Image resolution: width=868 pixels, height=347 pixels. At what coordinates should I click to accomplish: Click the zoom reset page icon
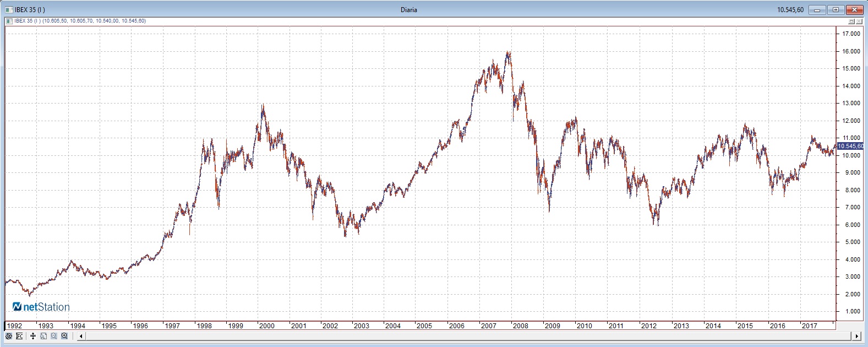[43, 336]
